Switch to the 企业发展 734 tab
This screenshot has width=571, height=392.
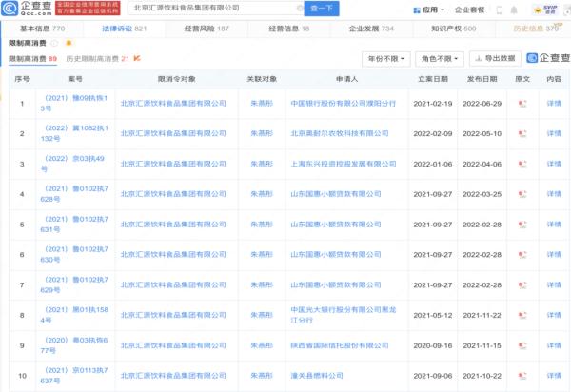click(x=371, y=29)
